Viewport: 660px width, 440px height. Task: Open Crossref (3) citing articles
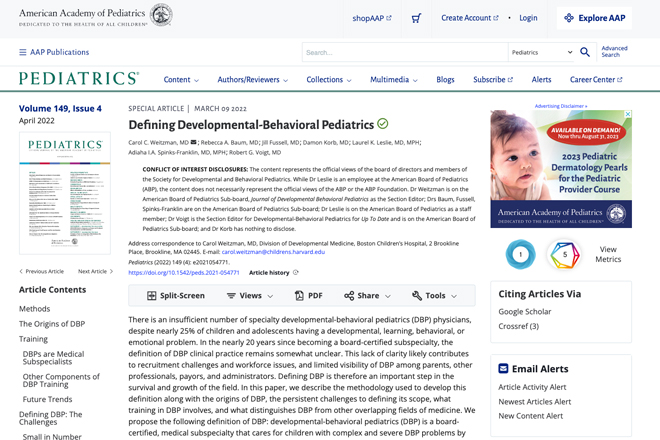click(519, 326)
